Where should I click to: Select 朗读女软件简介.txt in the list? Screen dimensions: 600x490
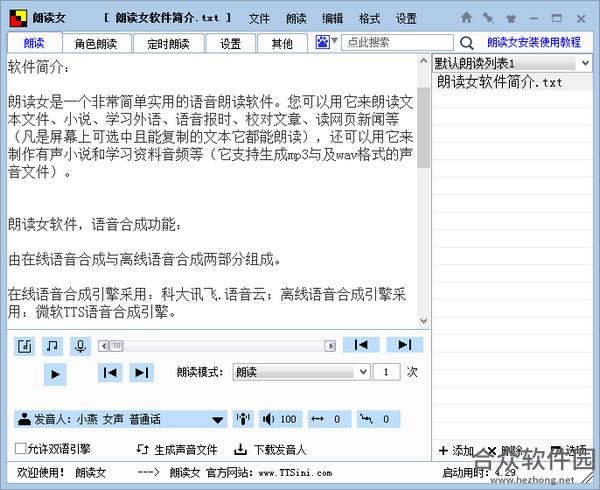[512, 82]
